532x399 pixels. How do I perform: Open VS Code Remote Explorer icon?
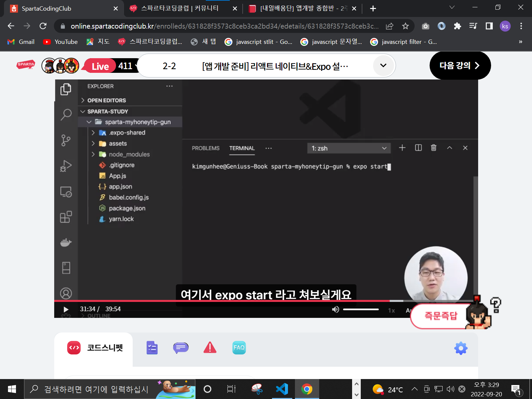[66, 192]
